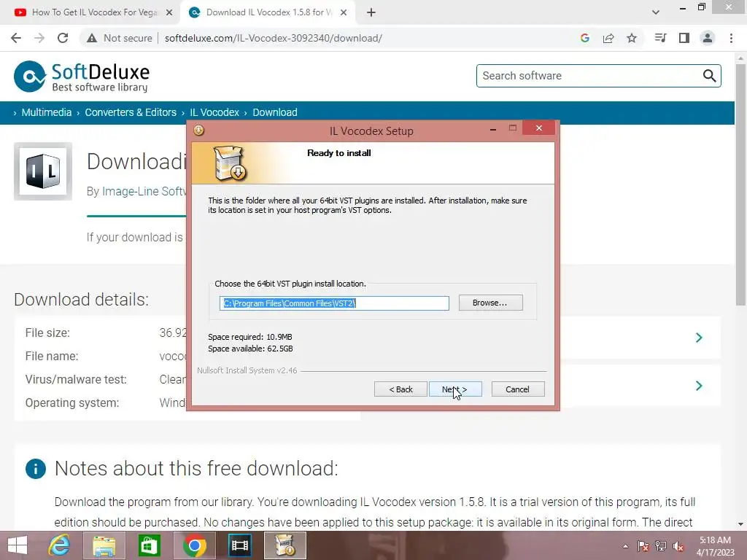Click the 'Virus/malware test:' label
The height and width of the screenshot is (560, 747).
tap(76, 379)
